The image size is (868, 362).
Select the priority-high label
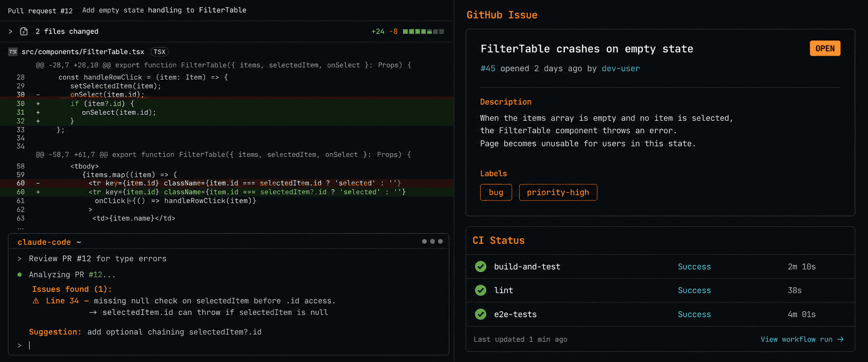click(558, 192)
